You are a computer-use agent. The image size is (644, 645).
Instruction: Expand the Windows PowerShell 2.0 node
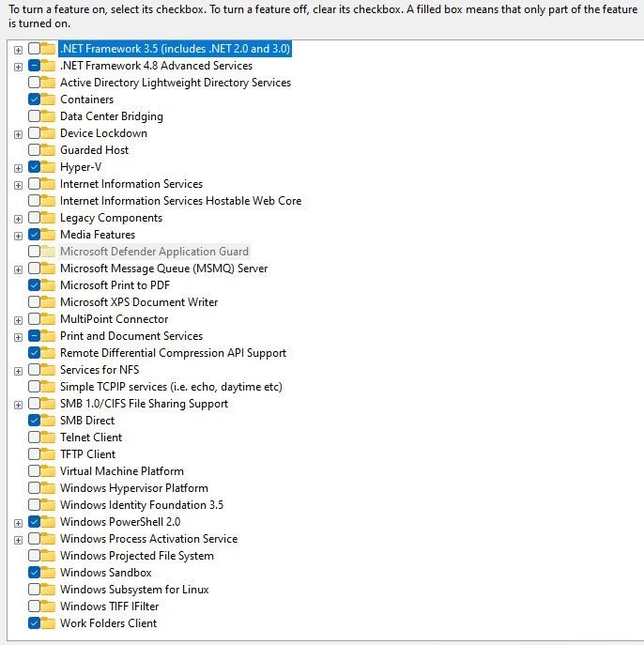pos(18,523)
